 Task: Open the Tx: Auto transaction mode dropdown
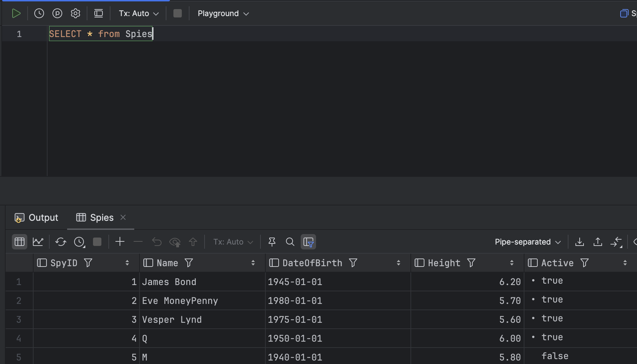(x=138, y=13)
